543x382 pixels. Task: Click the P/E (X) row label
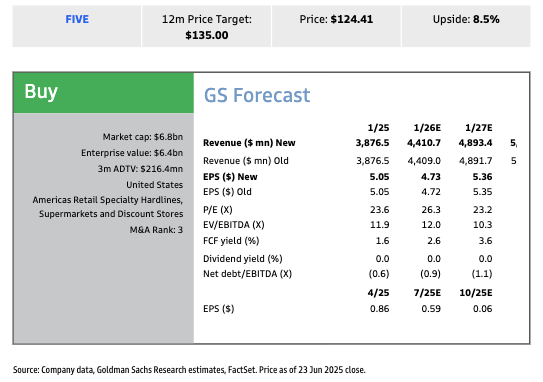click(x=217, y=210)
